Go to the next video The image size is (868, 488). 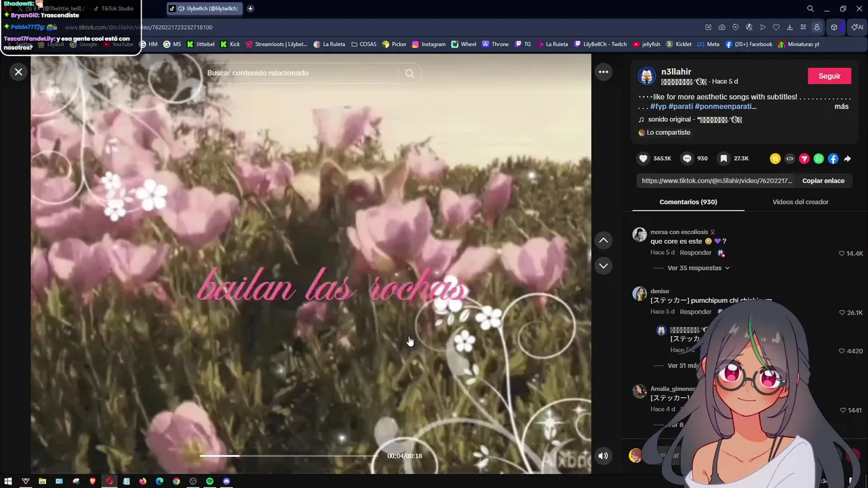[603, 266]
